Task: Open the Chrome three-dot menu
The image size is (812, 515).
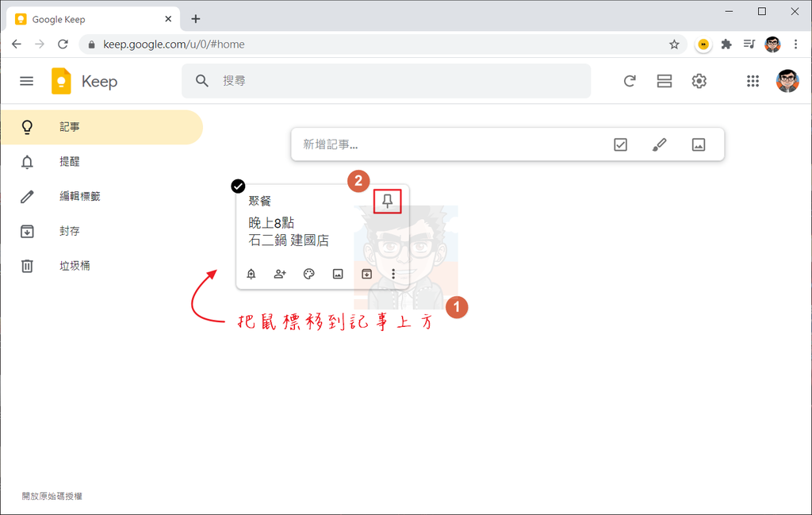Action: point(795,44)
